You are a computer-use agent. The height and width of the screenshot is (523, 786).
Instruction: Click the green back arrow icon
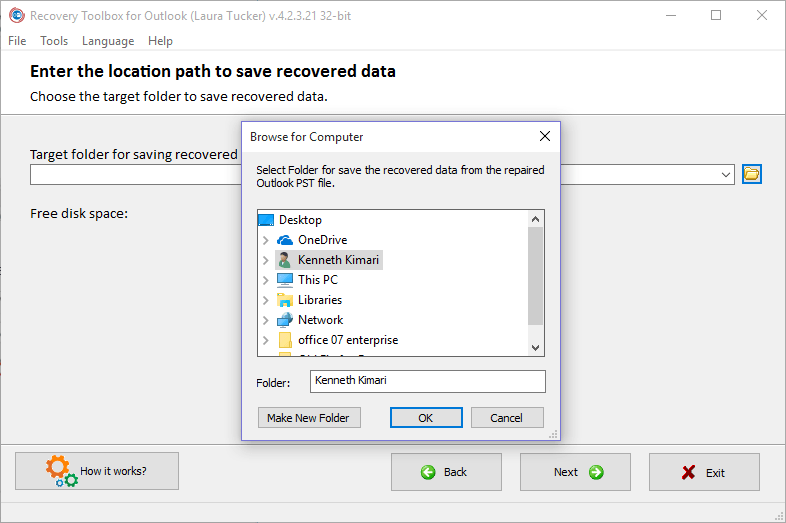(x=428, y=472)
